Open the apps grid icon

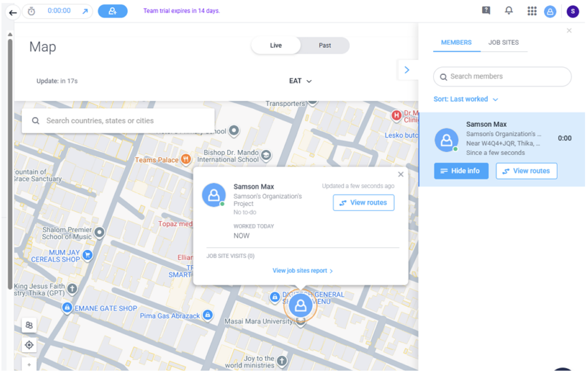pos(532,11)
